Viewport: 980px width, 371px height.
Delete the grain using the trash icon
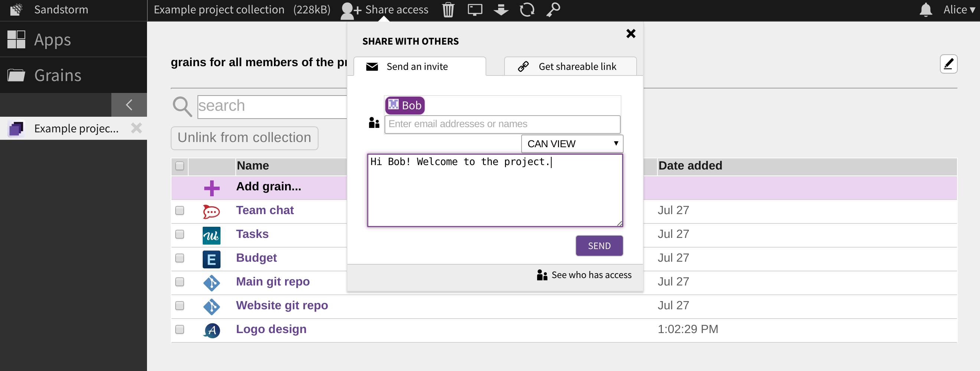coord(448,10)
